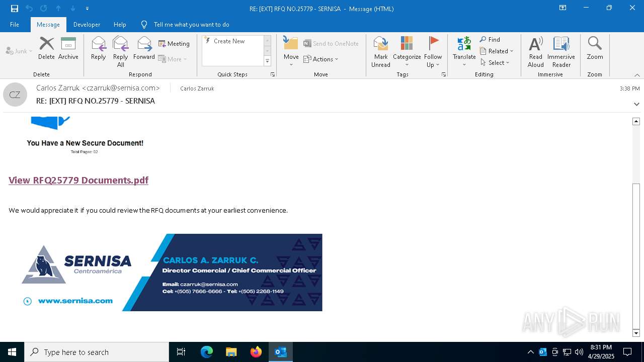
Task: Open the Actions dropdown
Action: pyautogui.click(x=321, y=59)
